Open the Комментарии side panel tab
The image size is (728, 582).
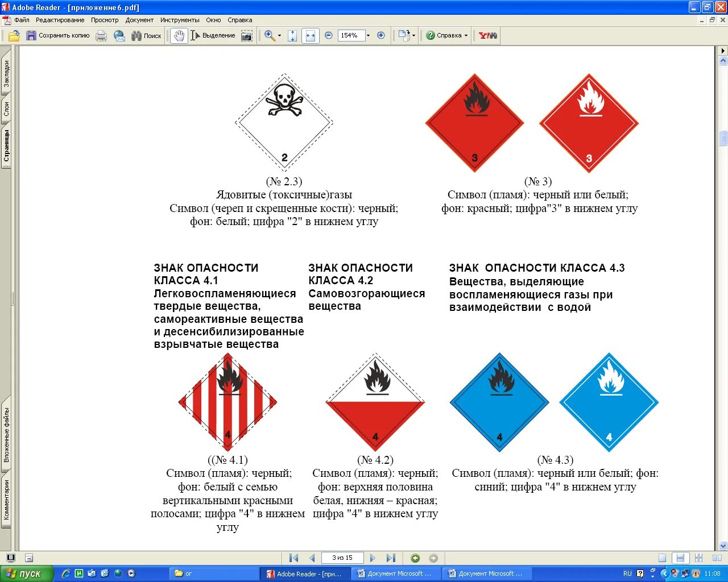click(6, 500)
